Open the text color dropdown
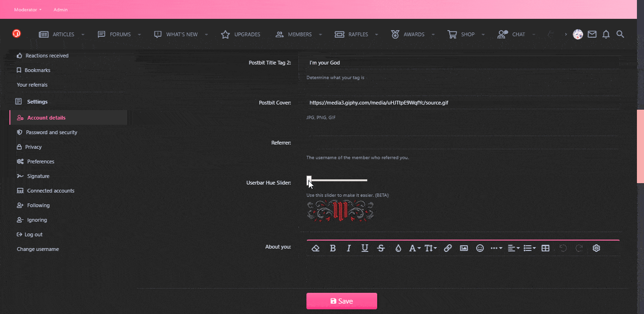 398,248
